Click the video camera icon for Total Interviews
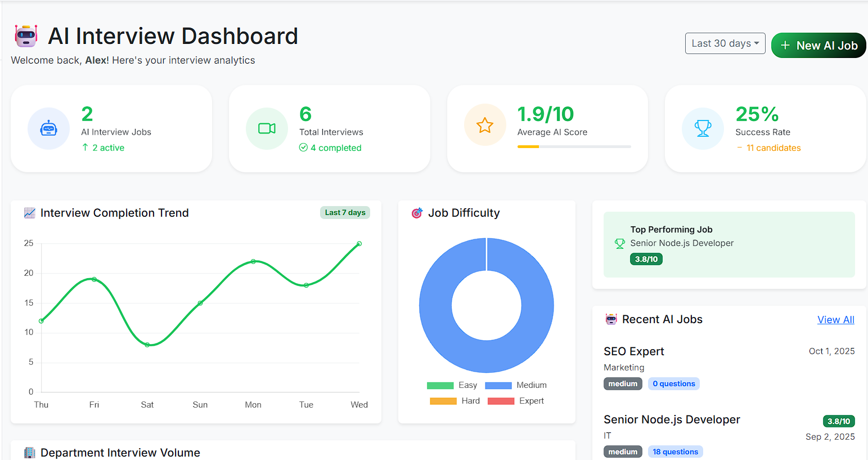The width and height of the screenshot is (868, 460). click(x=267, y=129)
